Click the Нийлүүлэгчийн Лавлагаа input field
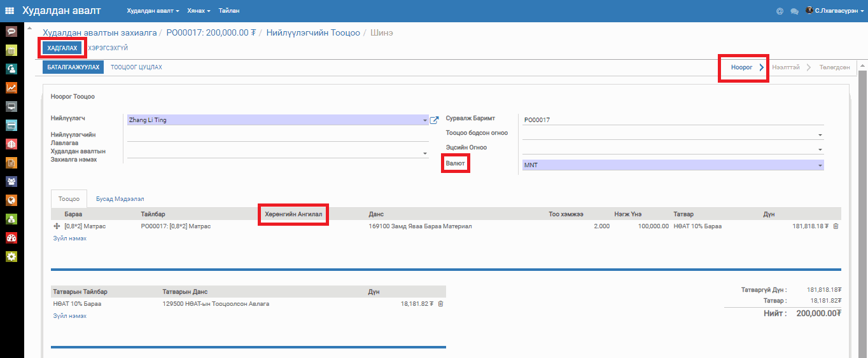 click(277, 136)
